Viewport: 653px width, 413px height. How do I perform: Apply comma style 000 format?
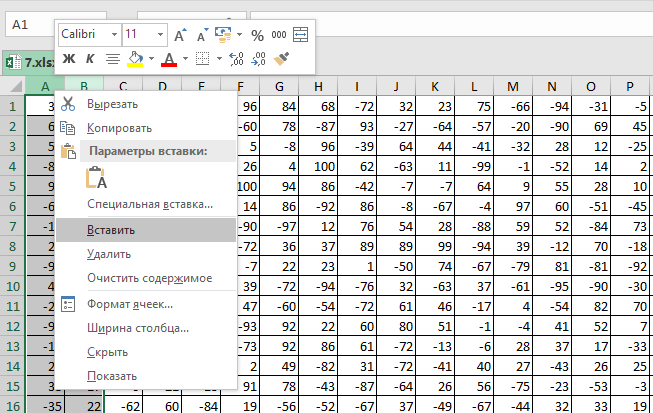tap(279, 34)
